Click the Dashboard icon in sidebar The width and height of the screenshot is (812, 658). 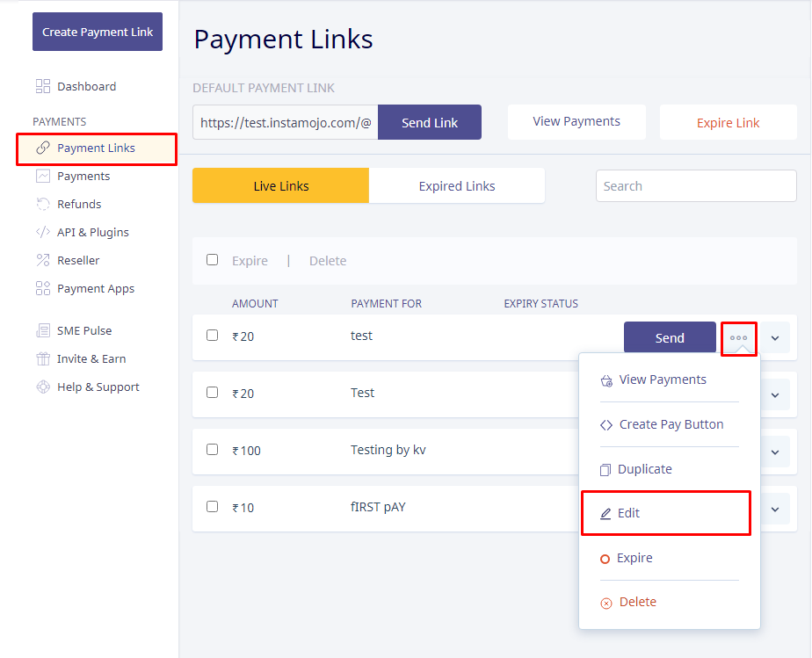42,86
